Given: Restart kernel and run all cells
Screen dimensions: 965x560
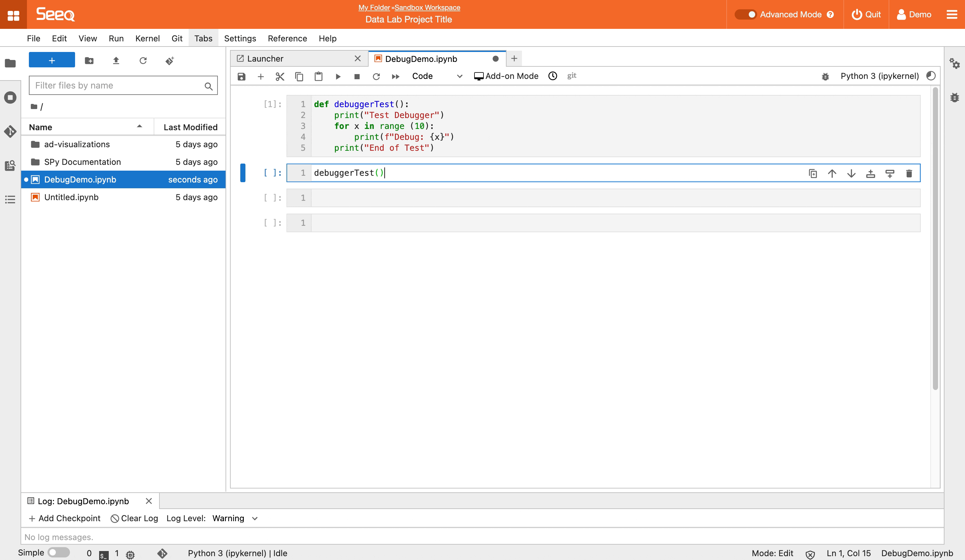Looking at the screenshot, I should coord(396,77).
